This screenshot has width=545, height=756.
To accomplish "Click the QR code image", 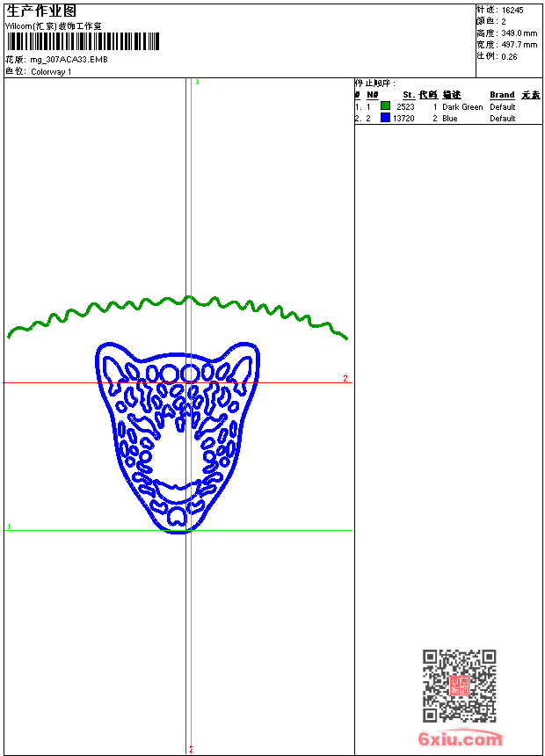I will point(459,686).
